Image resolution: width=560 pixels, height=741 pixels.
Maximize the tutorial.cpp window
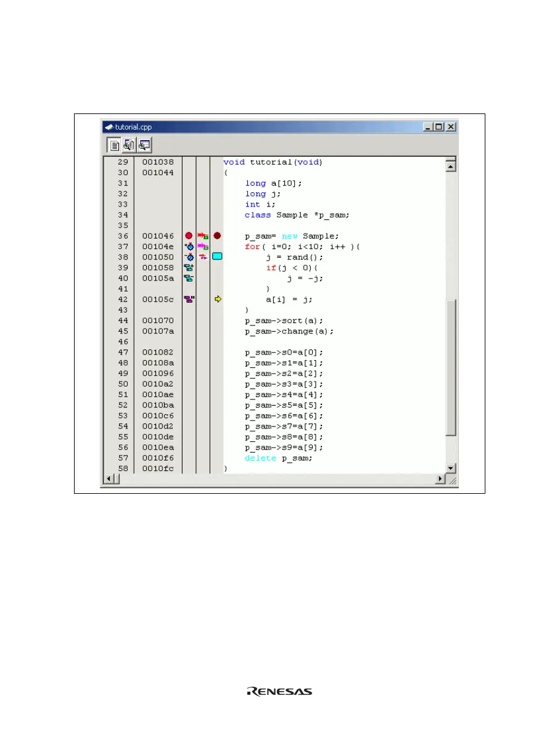click(439, 127)
